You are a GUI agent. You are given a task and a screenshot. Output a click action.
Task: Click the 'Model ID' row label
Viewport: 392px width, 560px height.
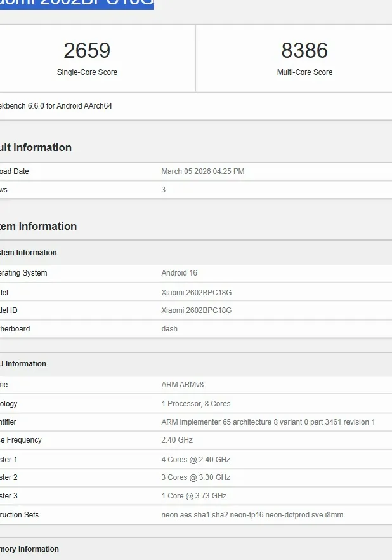click(x=8, y=310)
